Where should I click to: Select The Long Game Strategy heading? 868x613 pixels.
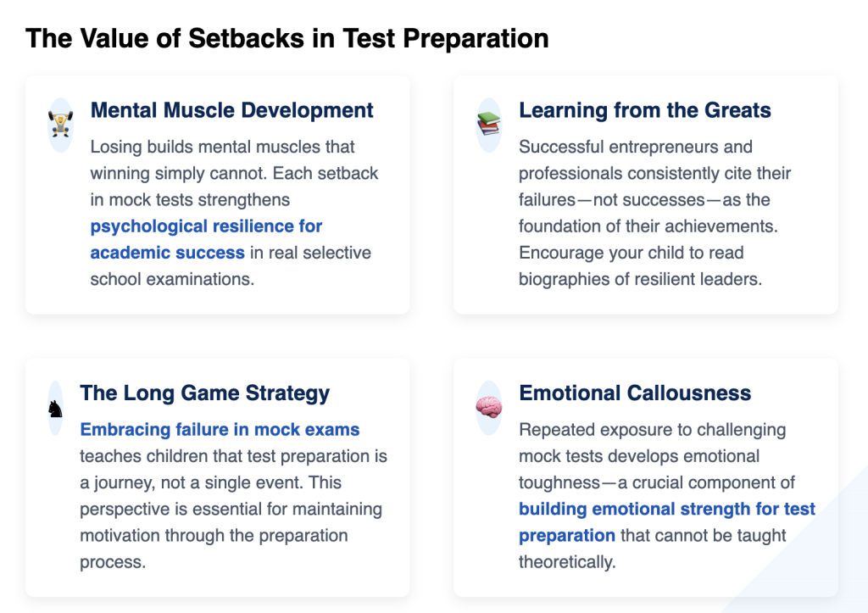point(205,393)
